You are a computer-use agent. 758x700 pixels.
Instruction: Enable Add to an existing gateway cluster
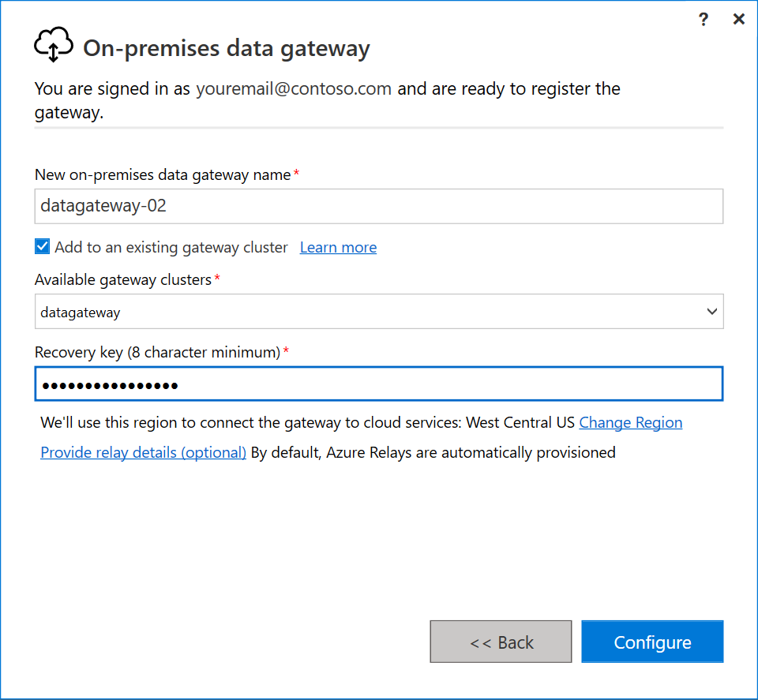(42, 246)
